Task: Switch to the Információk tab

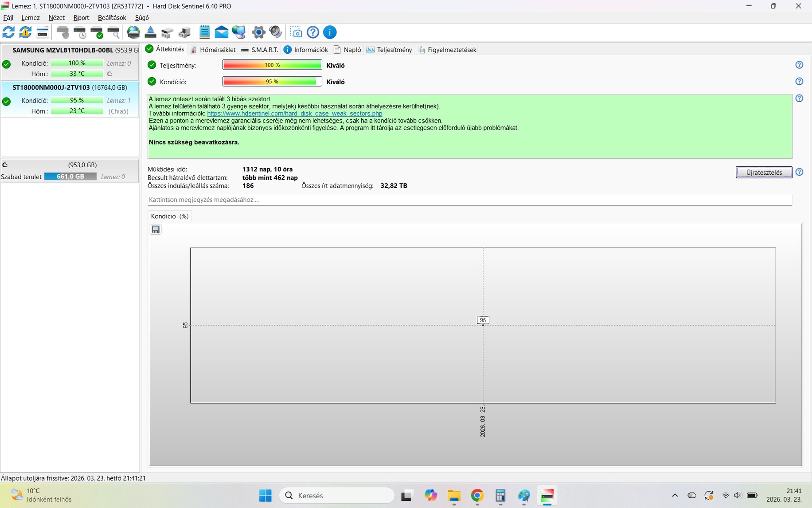Action: [x=306, y=50]
